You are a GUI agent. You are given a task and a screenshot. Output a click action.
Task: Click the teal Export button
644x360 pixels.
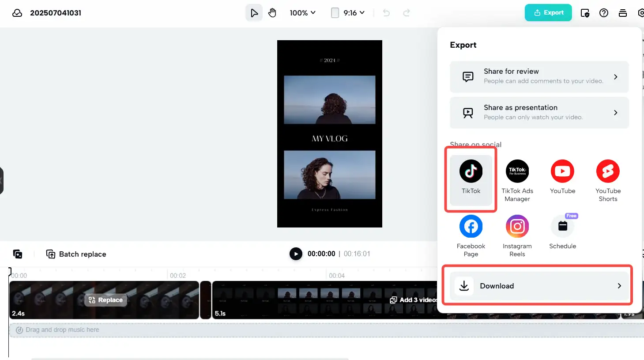pyautogui.click(x=548, y=13)
